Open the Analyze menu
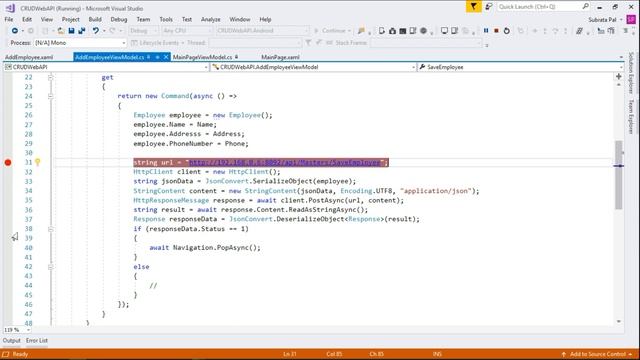 coord(211,19)
